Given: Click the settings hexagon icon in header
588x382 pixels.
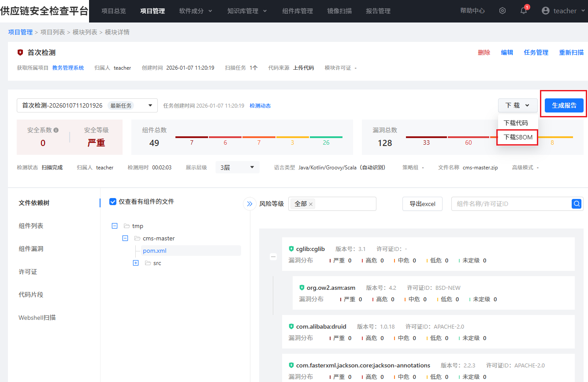Looking at the screenshot, I should pos(502,11).
